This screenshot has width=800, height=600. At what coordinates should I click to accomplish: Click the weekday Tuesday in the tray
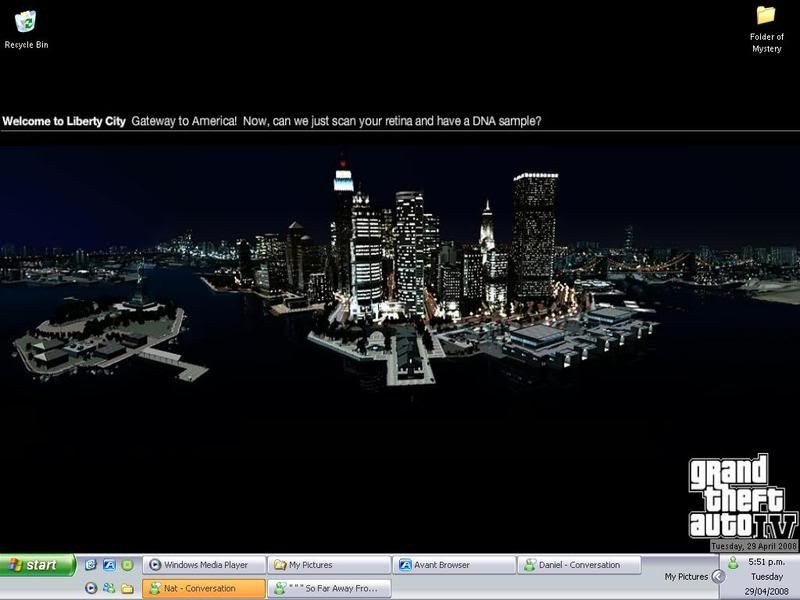tap(767, 577)
